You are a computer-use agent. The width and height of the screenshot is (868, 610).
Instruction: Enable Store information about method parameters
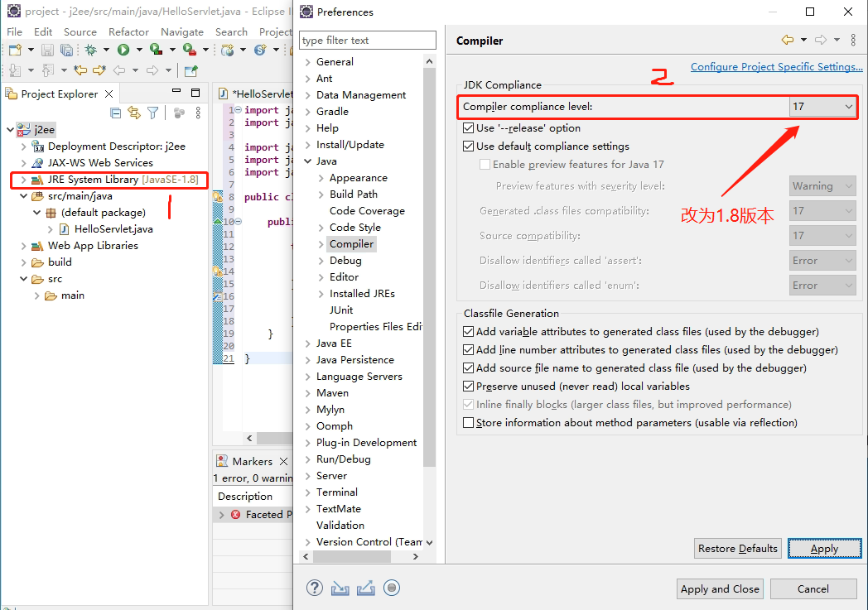point(468,423)
